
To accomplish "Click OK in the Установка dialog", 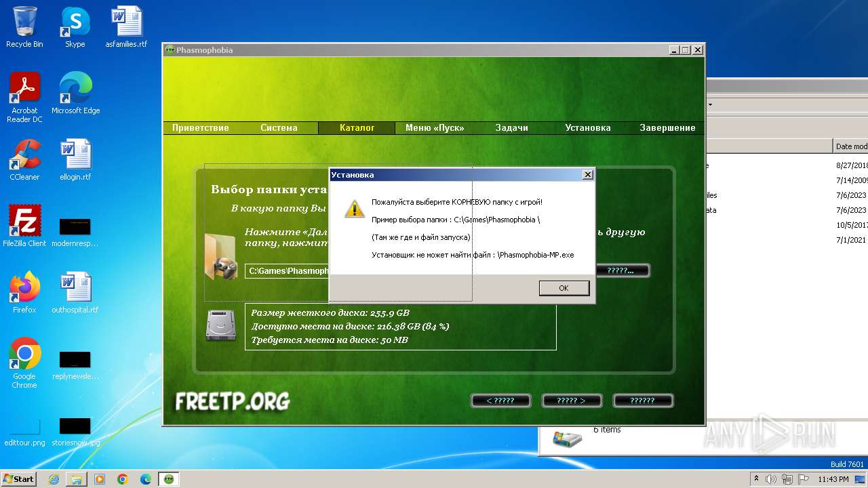I will pyautogui.click(x=564, y=288).
